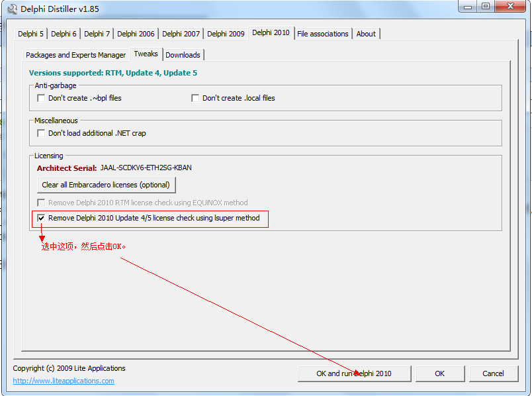
Task: Switch to the Delphi 7 tab
Action: coord(97,34)
